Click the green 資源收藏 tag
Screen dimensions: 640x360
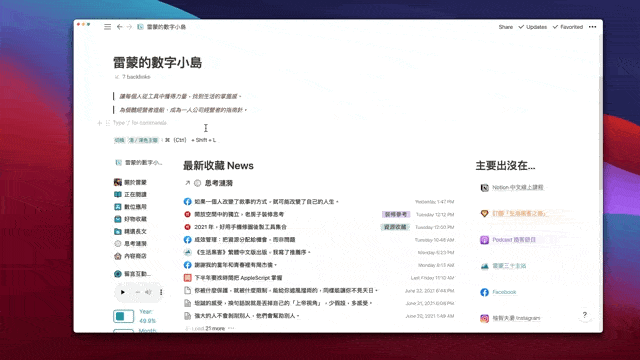395,227
